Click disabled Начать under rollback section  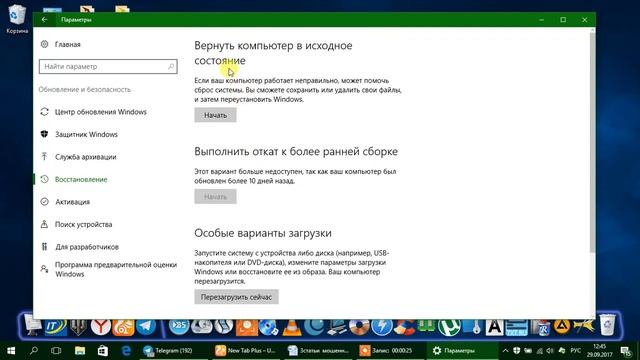215,197
